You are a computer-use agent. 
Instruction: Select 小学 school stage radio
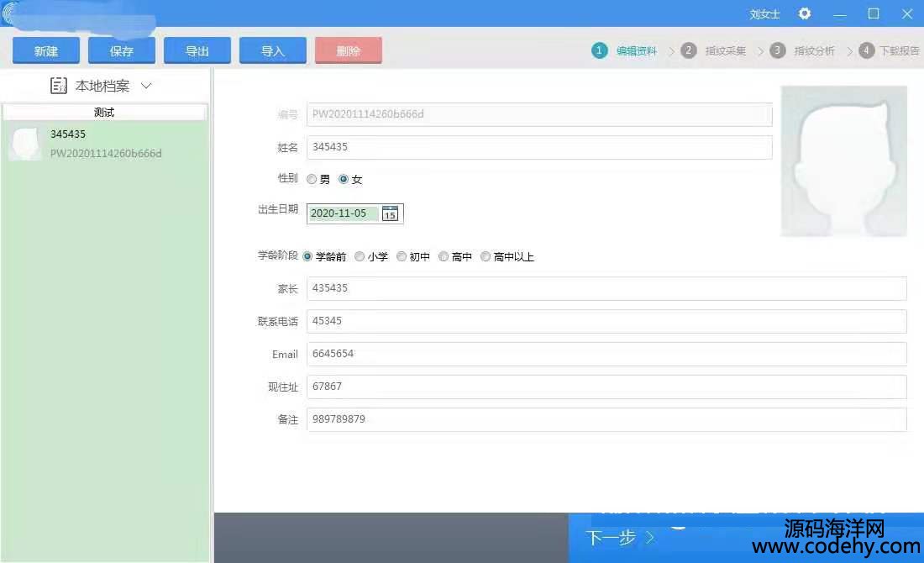[360, 256]
